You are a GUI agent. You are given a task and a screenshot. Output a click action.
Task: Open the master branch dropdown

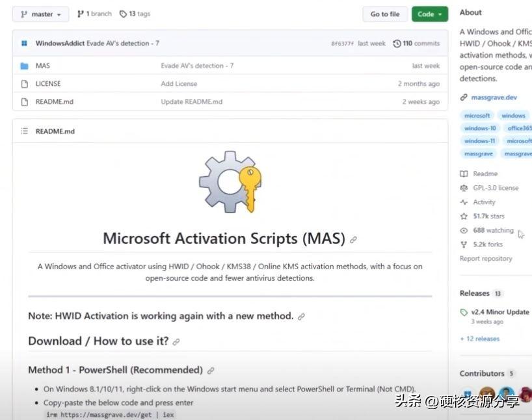pos(41,14)
